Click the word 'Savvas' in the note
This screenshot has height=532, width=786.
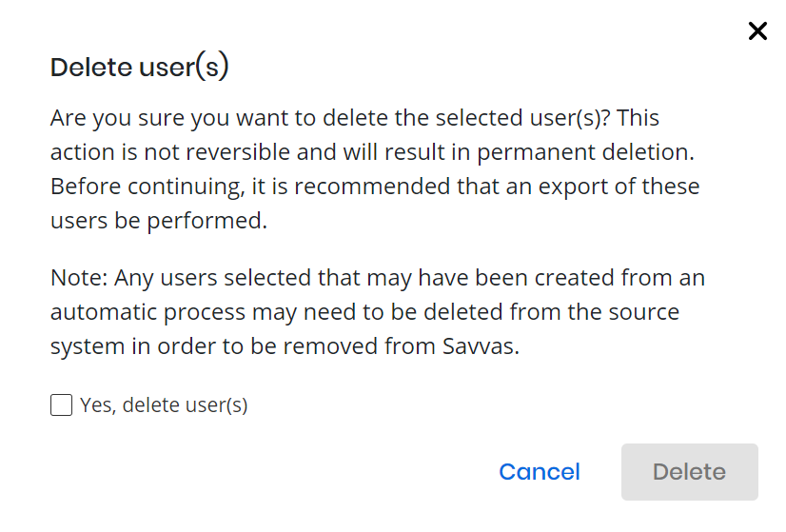[481, 346]
